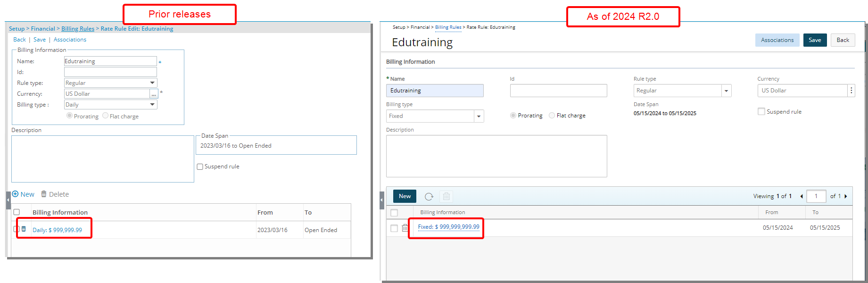Click Name field Edutraining in 2024 R2.0 form

(435, 91)
